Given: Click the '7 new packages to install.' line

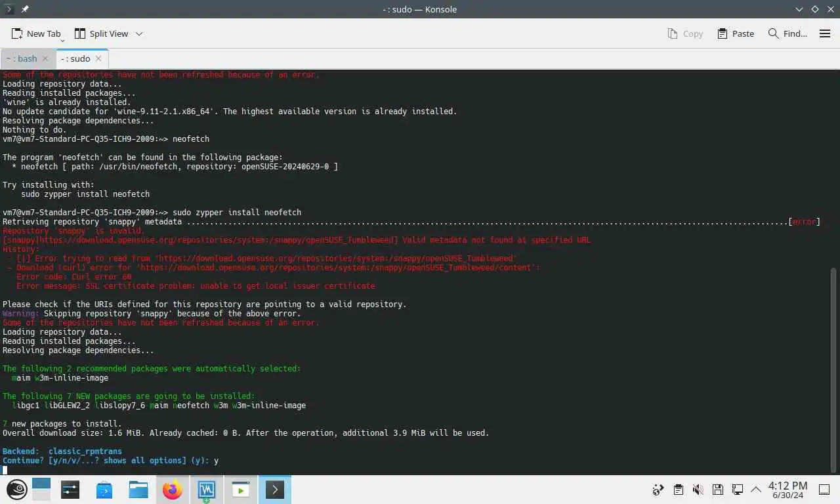Looking at the screenshot, I should 62,424.
